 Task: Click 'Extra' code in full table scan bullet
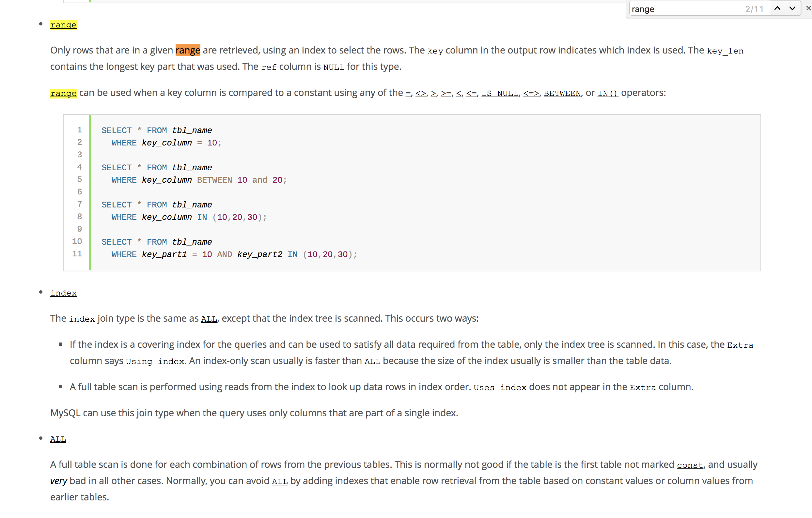tap(643, 388)
